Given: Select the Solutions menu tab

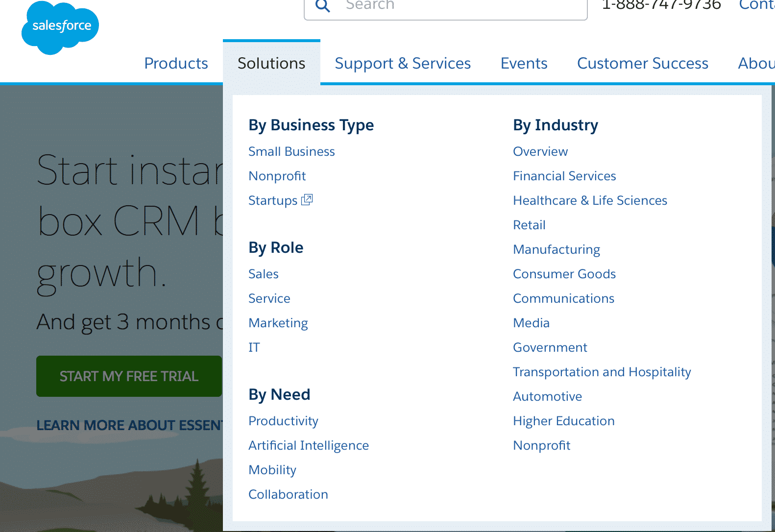Looking at the screenshot, I should (271, 63).
